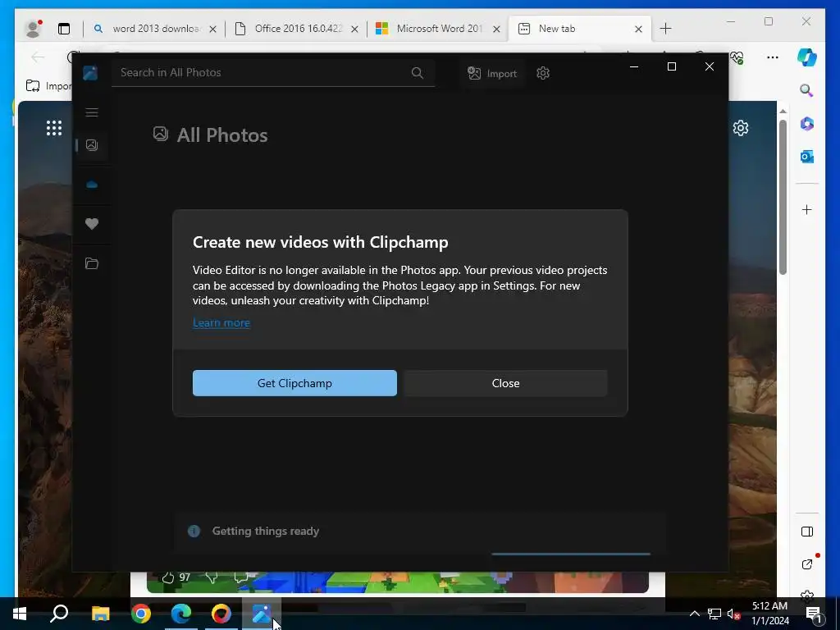Open the Photos app taskbar icon
The image size is (840, 630).
tap(262, 614)
